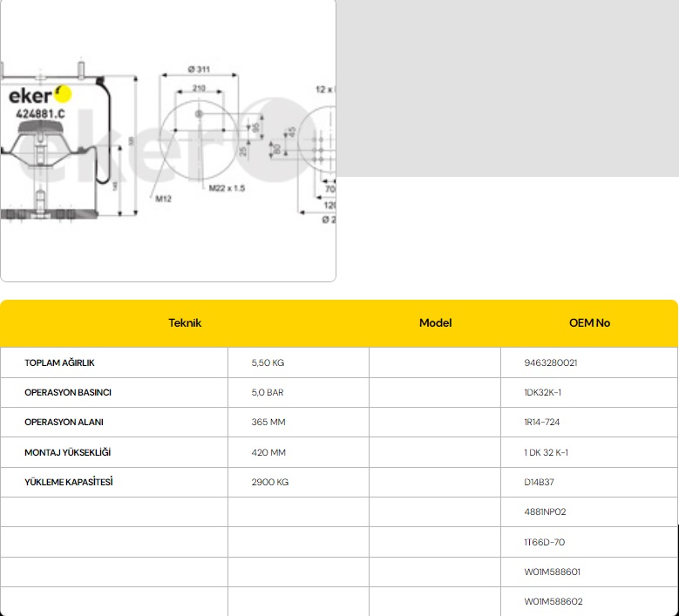Select the OEM No column header

589,323
